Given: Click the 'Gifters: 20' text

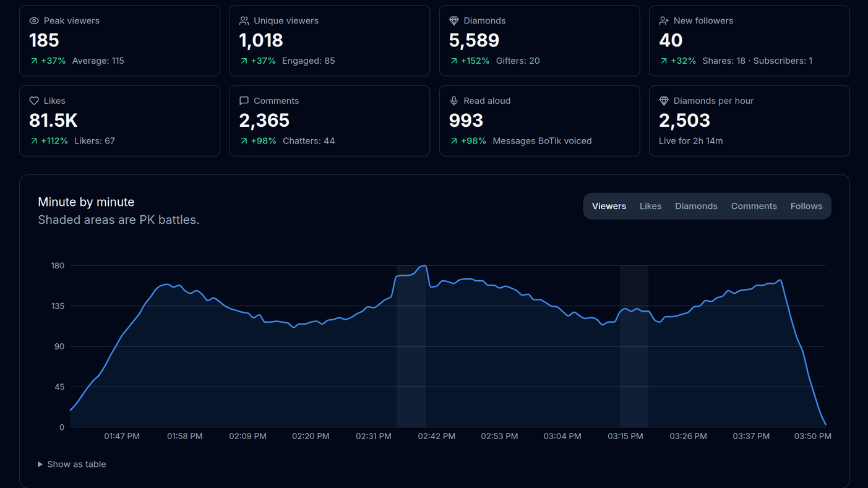Looking at the screenshot, I should 518,61.
